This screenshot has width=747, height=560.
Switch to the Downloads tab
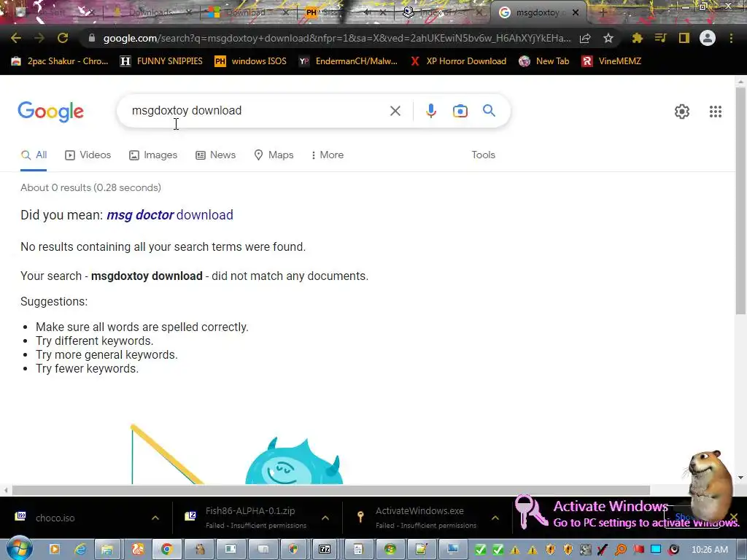click(150, 12)
